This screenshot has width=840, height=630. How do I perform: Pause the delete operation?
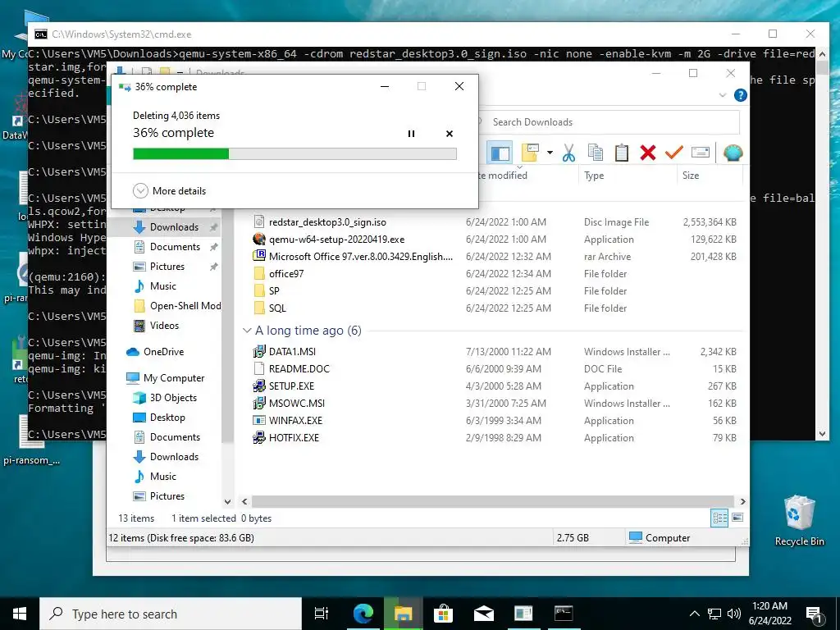coord(412,134)
